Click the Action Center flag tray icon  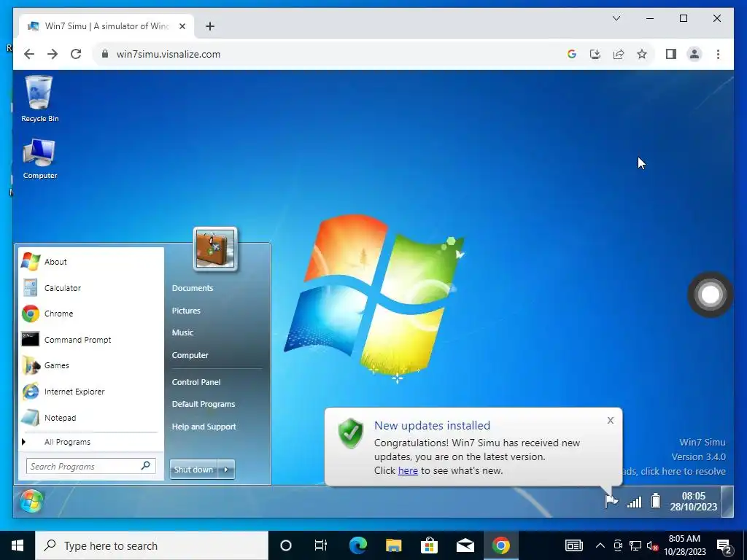[612, 501]
